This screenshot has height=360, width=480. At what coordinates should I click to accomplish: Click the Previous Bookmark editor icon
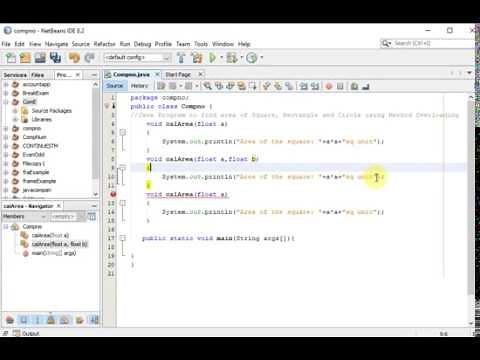tap(266, 86)
